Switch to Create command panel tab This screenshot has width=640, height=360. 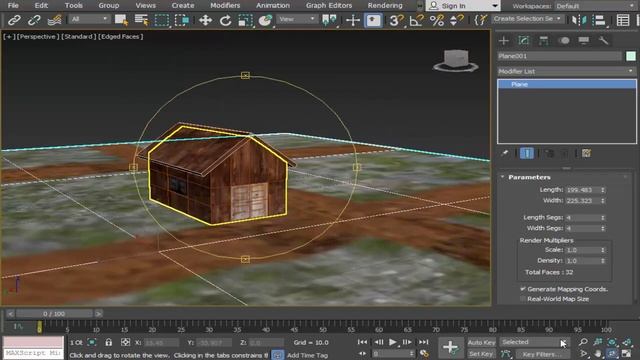tap(504, 40)
